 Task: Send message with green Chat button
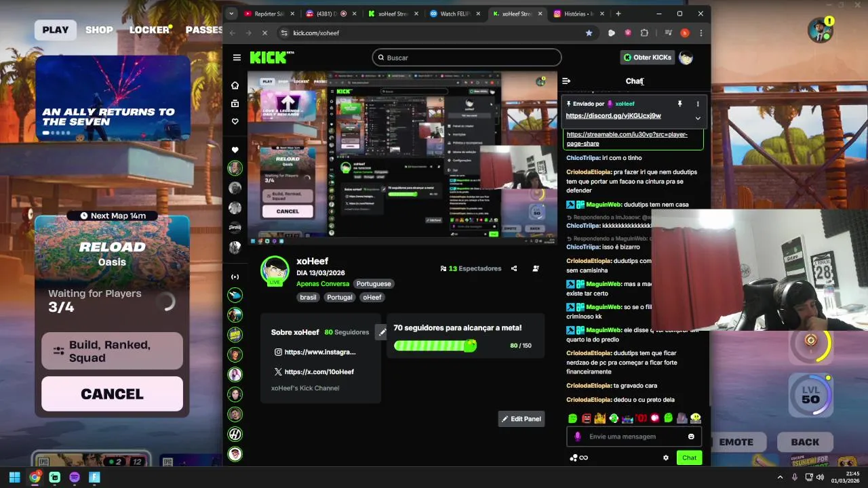[689, 457]
